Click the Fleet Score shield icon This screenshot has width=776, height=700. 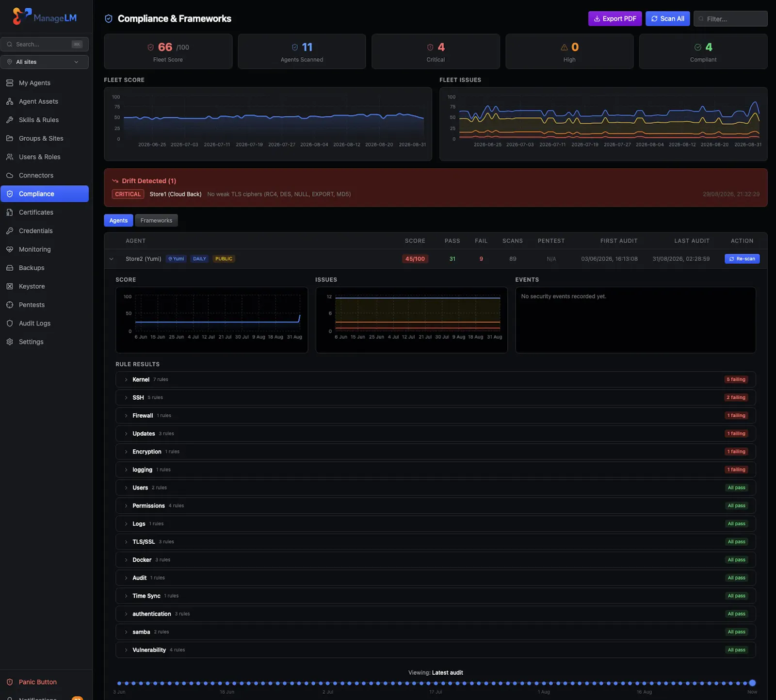(151, 47)
